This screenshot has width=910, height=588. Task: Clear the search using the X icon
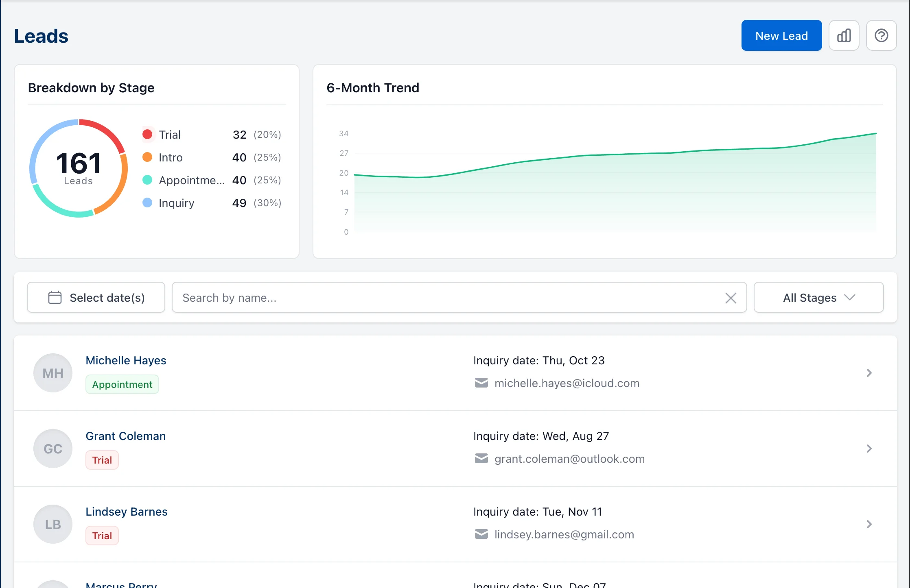click(x=731, y=298)
